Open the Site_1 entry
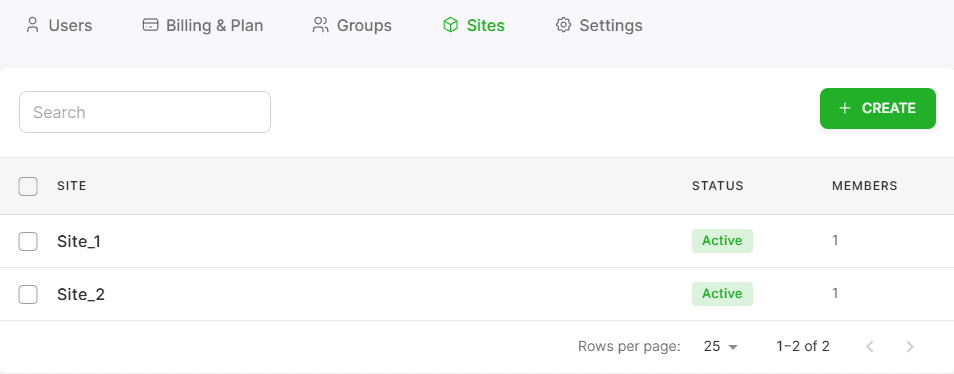954x374 pixels. (79, 241)
